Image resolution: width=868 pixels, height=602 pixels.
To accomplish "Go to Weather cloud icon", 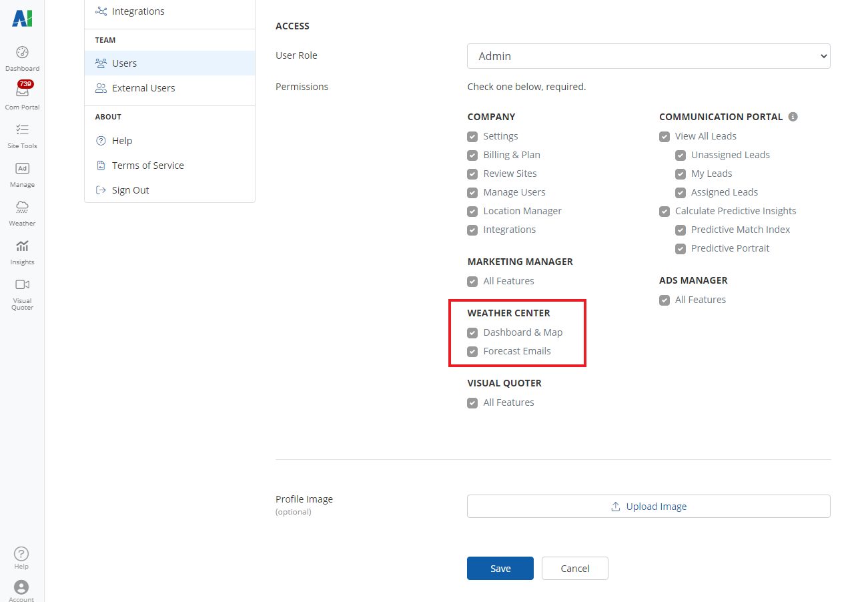I will (22, 208).
